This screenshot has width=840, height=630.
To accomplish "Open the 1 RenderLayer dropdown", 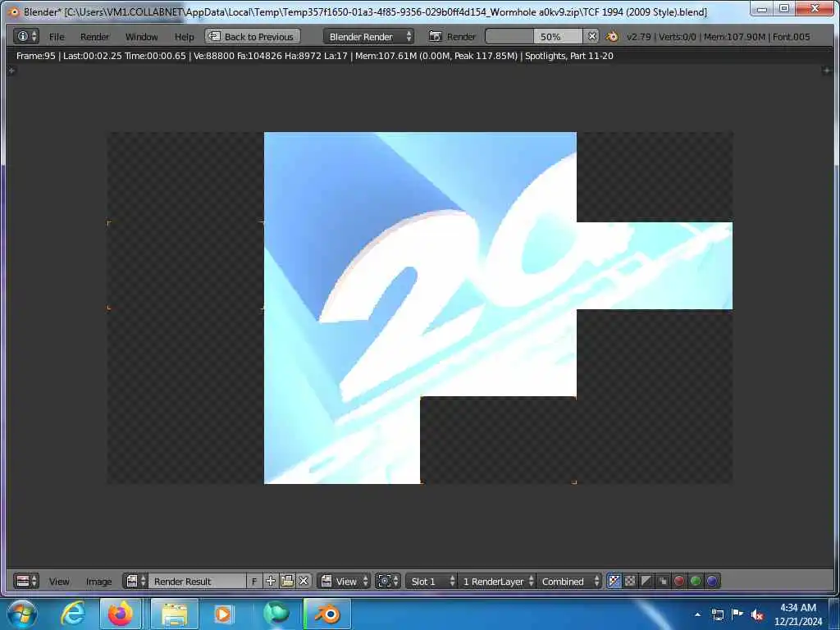I will coord(498,581).
